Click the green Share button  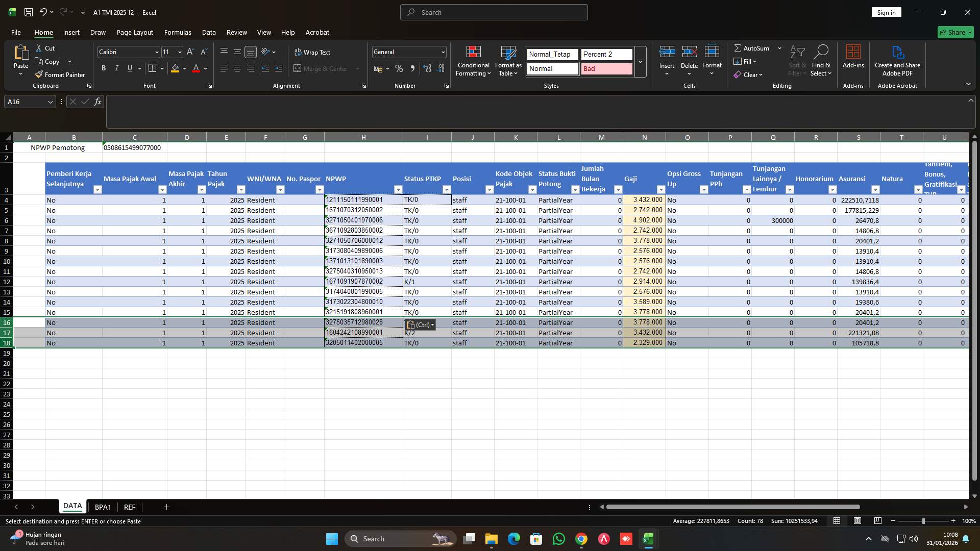955,32
